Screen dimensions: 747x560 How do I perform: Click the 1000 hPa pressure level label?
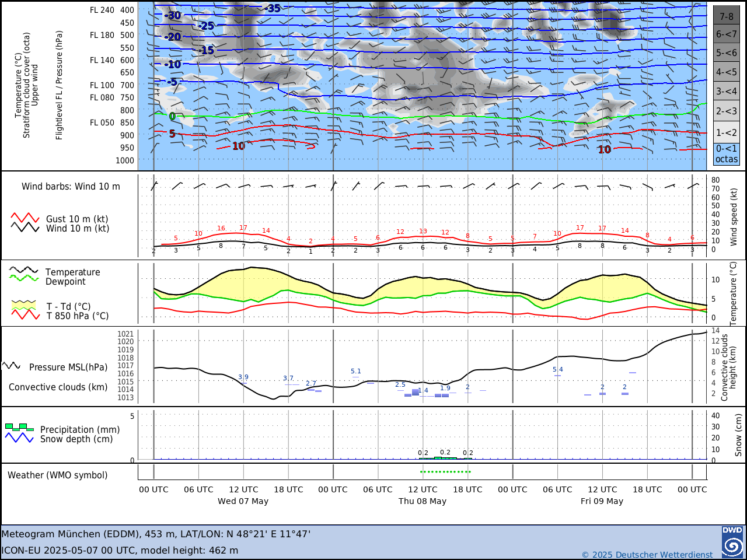[124, 160]
